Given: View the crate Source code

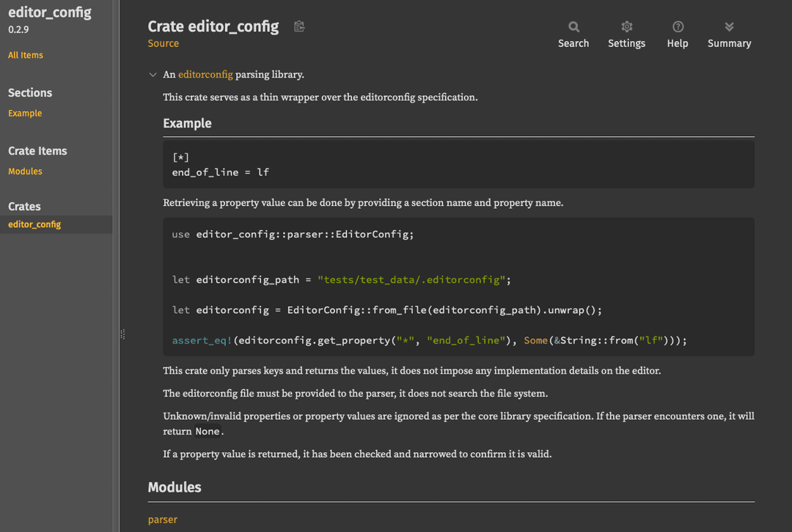Looking at the screenshot, I should [x=163, y=43].
